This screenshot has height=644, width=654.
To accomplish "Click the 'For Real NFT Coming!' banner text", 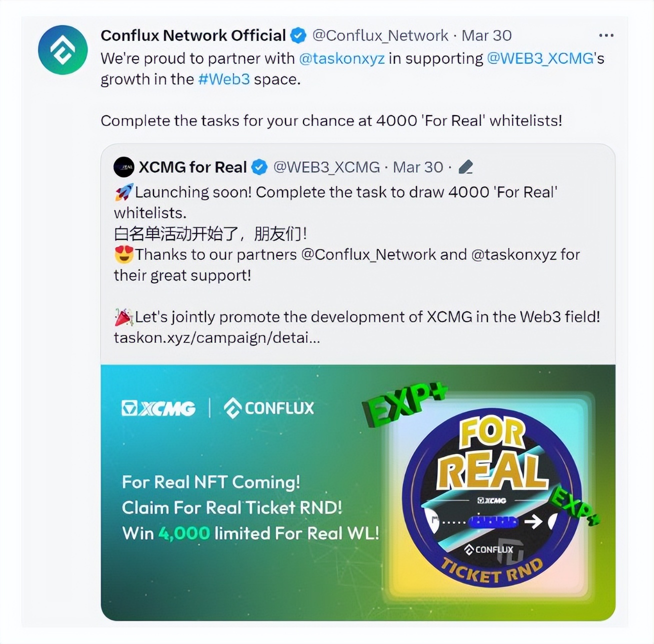I will click(x=211, y=482).
